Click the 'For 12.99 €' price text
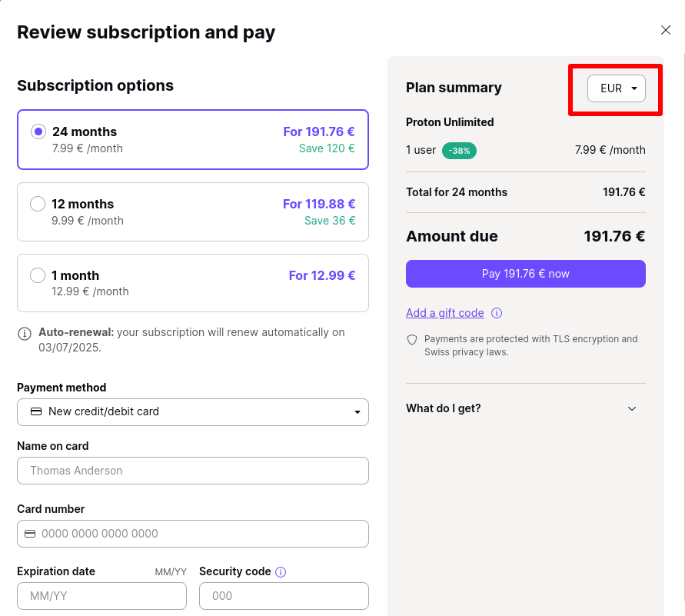The height and width of the screenshot is (616, 685). [322, 275]
